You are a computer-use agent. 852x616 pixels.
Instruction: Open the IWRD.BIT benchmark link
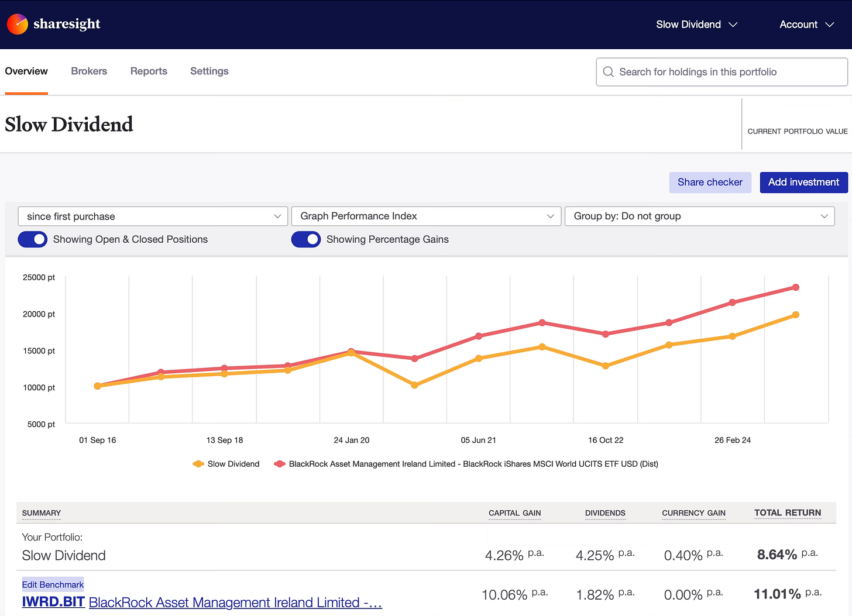coord(53,602)
